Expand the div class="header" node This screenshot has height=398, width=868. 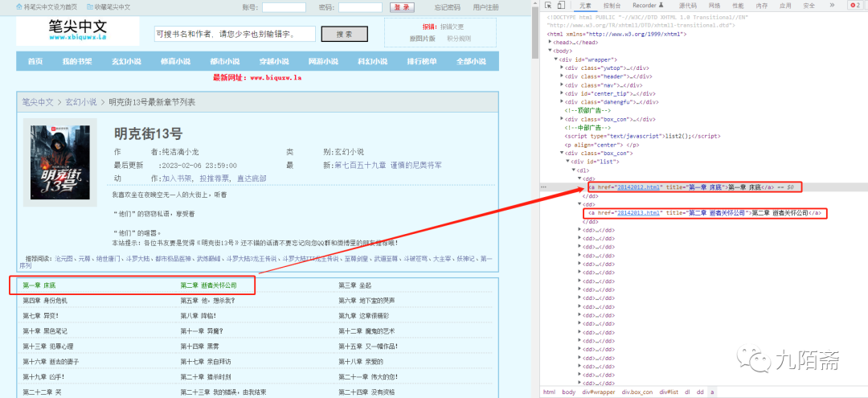tap(562, 76)
